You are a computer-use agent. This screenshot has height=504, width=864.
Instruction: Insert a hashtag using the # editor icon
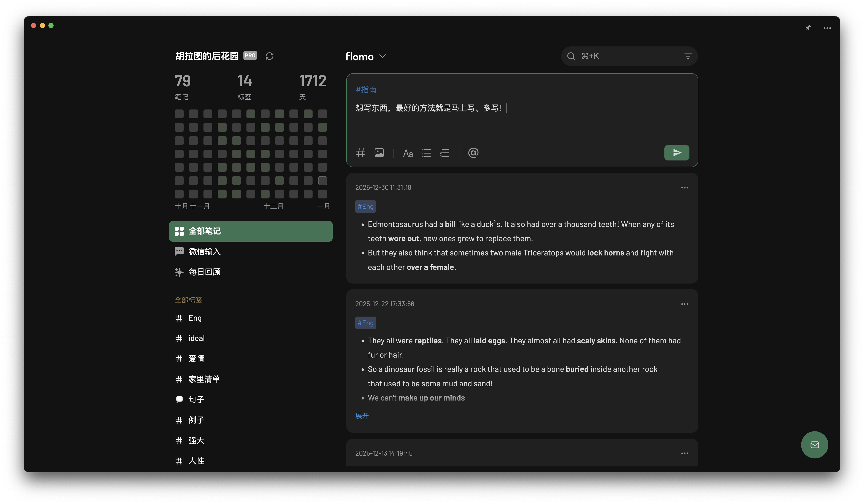[360, 153]
